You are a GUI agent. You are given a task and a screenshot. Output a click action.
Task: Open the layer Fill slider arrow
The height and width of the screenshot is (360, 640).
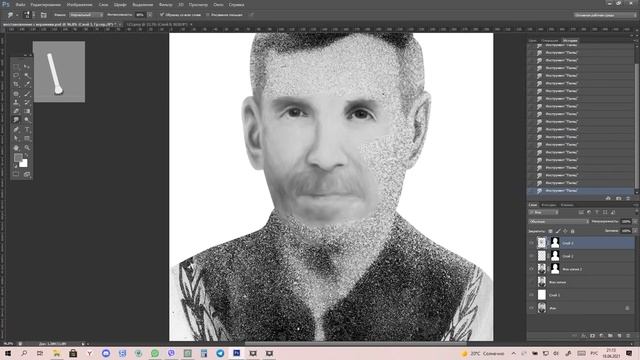(x=635, y=231)
